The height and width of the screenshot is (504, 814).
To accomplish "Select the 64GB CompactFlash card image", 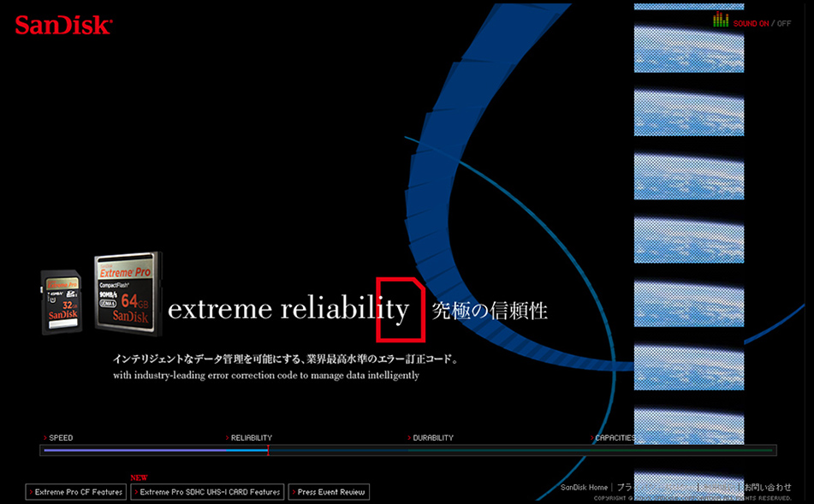I will point(126,291).
